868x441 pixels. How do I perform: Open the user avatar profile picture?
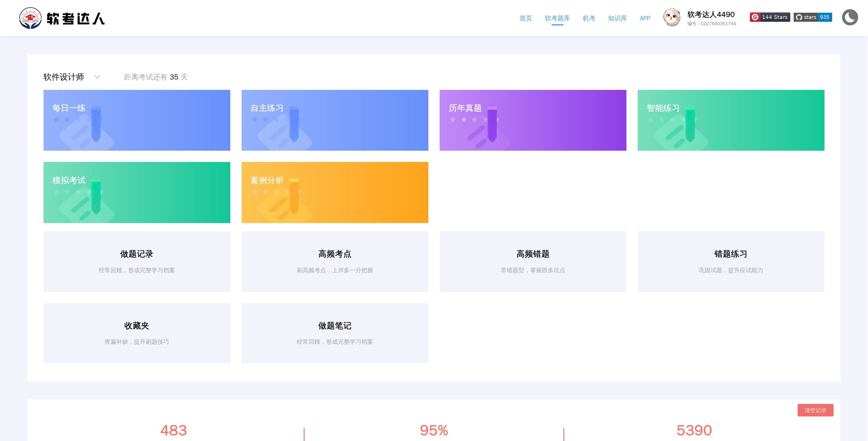672,18
